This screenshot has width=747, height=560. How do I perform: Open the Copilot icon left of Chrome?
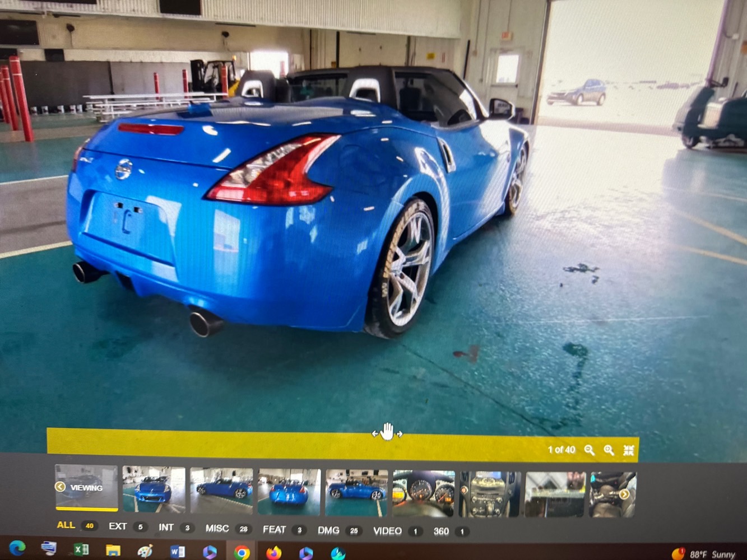tap(210, 552)
